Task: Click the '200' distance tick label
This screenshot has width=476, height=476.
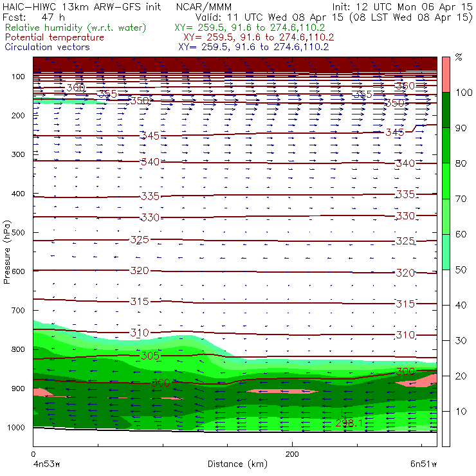Action: 292,454
